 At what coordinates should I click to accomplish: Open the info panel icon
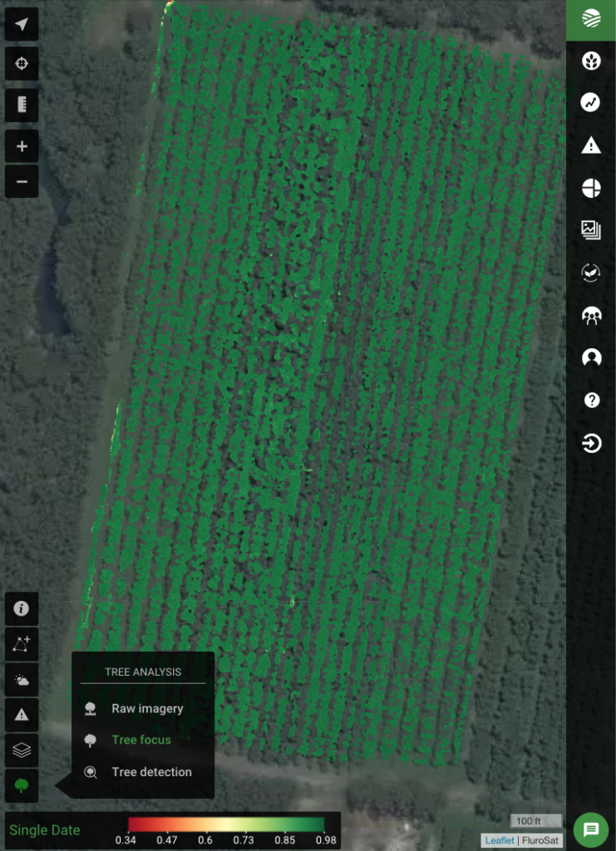pos(22,608)
